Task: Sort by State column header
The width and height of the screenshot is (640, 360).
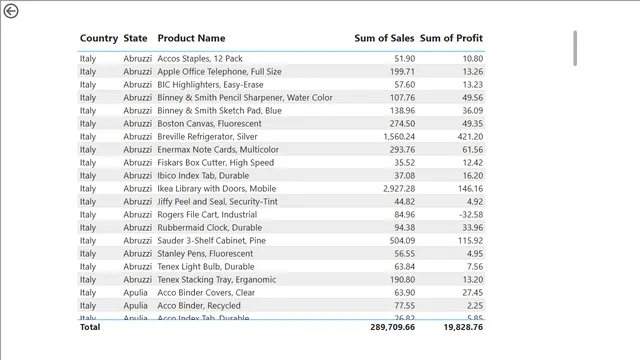Action: (135, 38)
